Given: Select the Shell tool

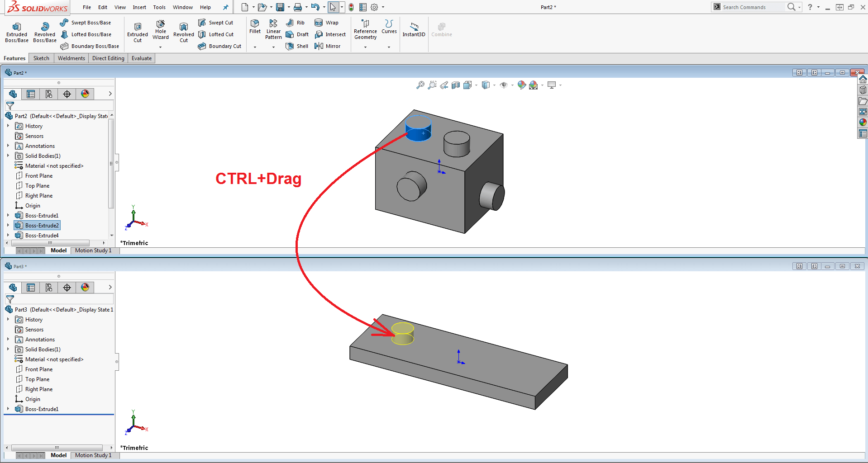Looking at the screenshot, I should coord(296,46).
